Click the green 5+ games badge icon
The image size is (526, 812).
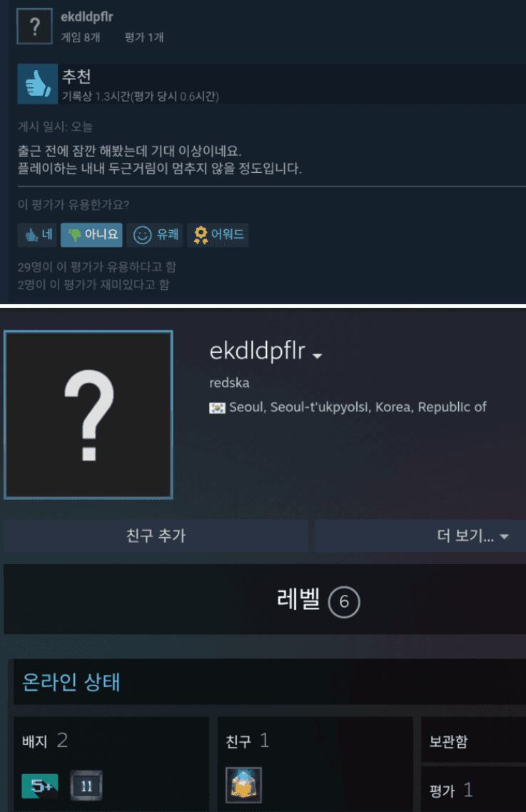pyautogui.click(x=40, y=786)
